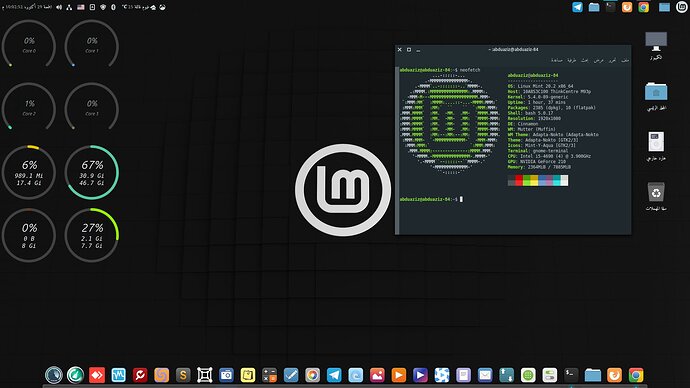
Task: Open the Sublime Text 'S' icon in dock
Action: pos(183,375)
